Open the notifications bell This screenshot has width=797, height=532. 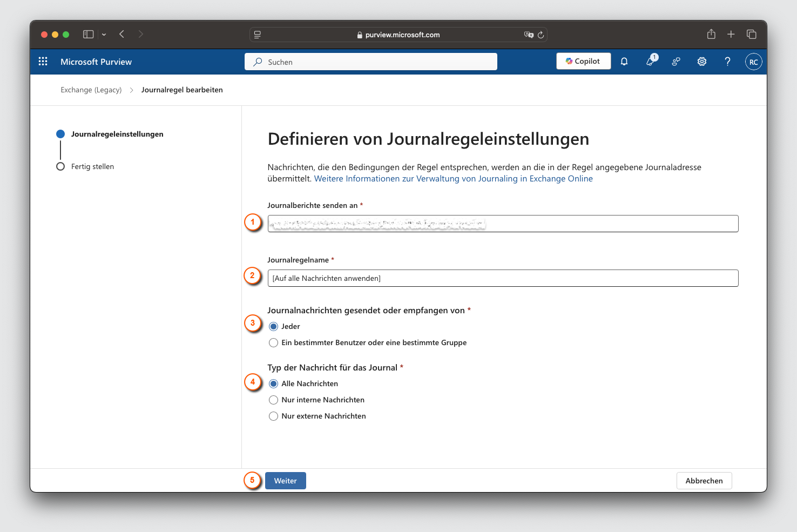click(x=624, y=62)
